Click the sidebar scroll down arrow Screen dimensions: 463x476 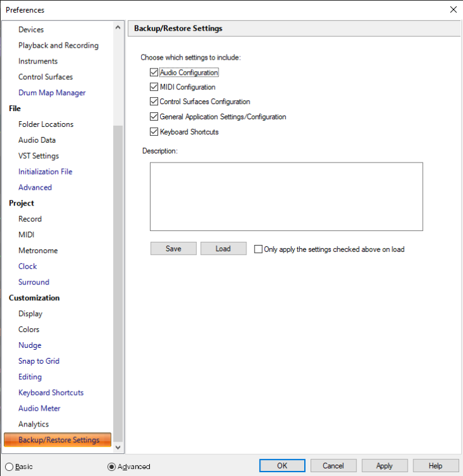(x=118, y=447)
